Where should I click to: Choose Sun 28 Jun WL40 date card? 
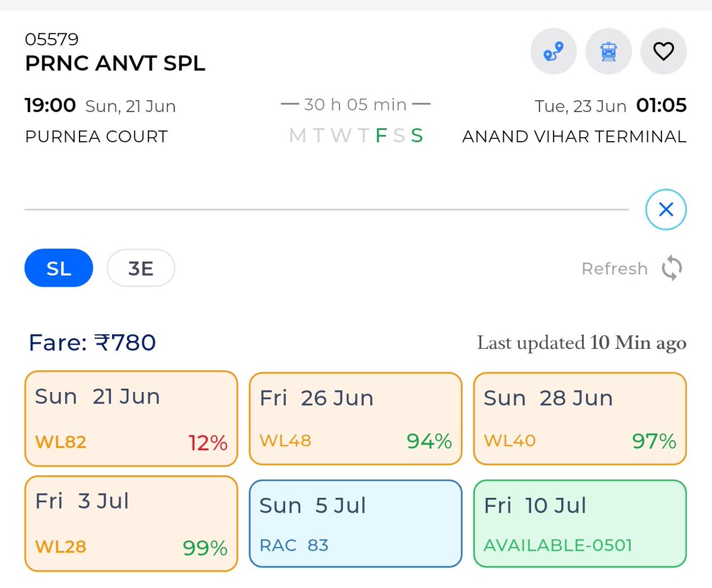[580, 419]
